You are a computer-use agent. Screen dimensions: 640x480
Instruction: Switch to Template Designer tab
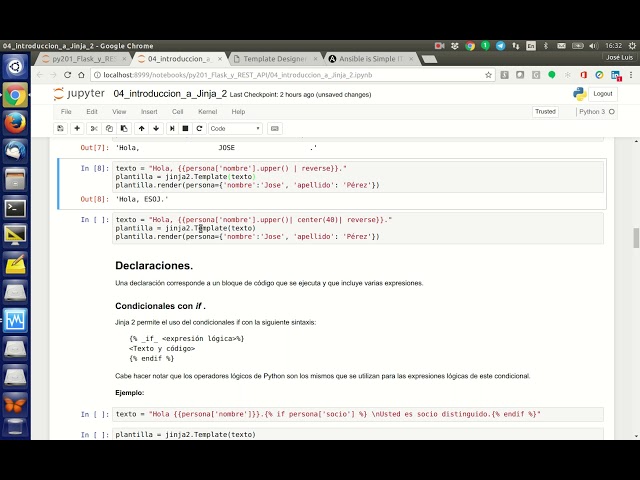pyautogui.click(x=275, y=59)
